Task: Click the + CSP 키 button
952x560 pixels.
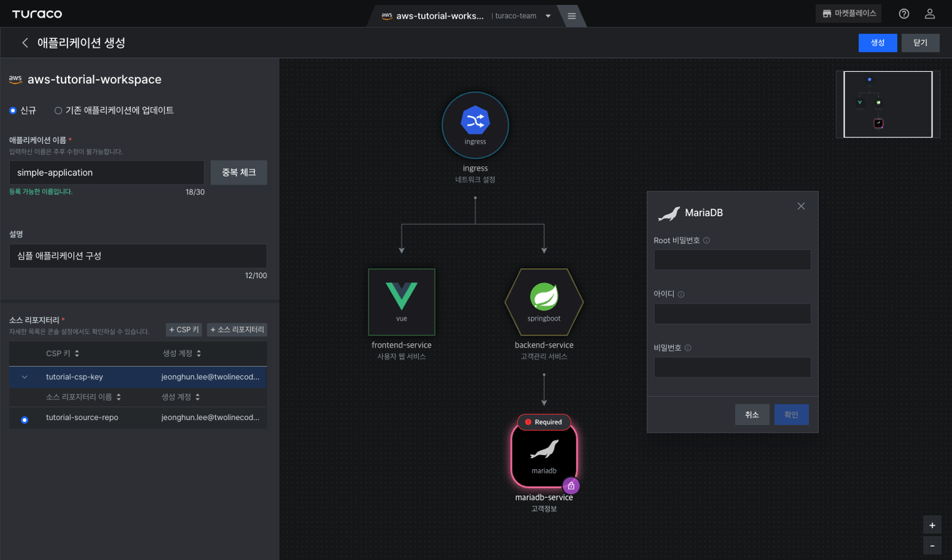Action: 184,329
